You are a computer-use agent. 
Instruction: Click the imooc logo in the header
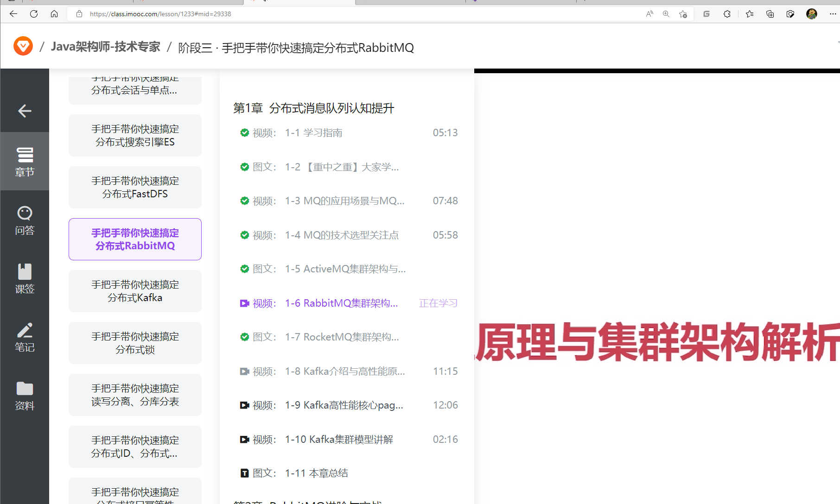click(23, 46)
